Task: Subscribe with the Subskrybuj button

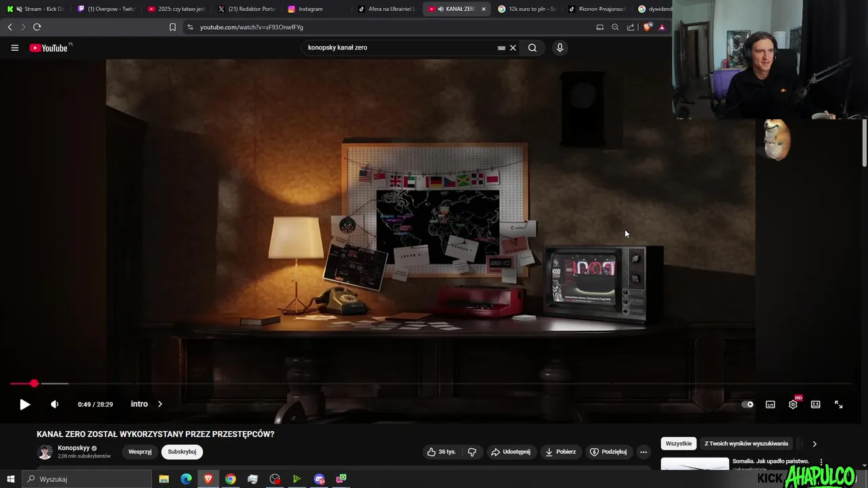Action: click(x=182, y=451)
